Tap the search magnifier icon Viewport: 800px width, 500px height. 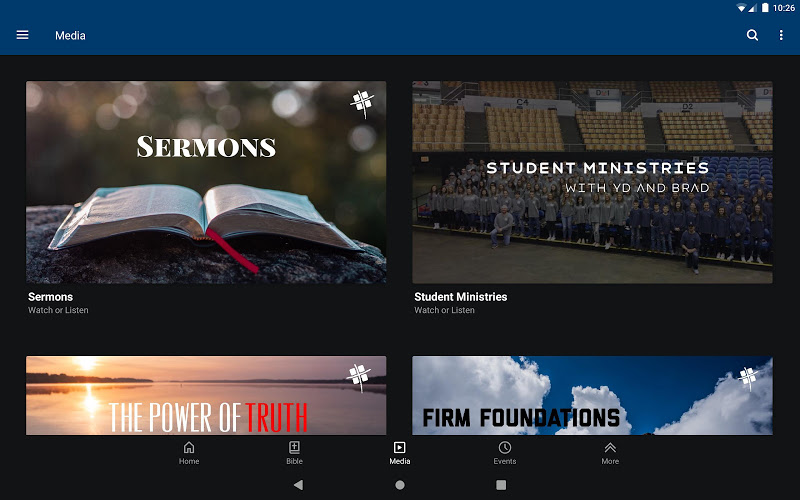click(x=752, y=35)
